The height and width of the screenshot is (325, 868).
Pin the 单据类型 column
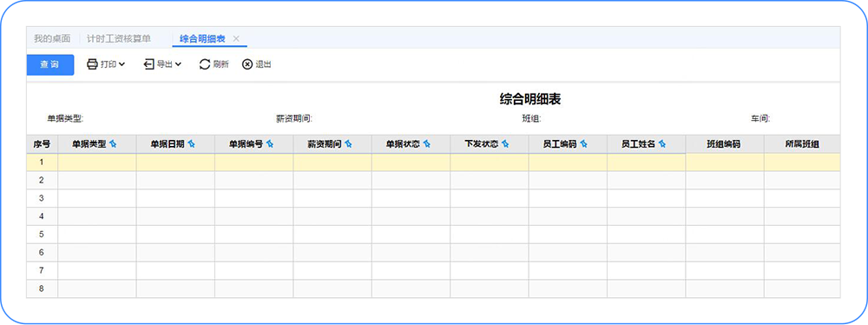[114, 144]
